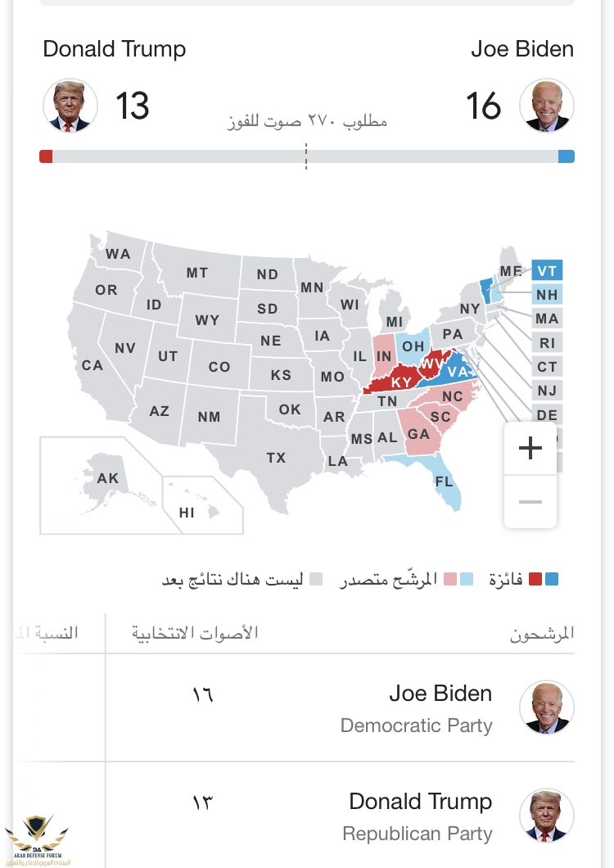Click Donald Trump's portrait at top

pyautogui.click(x=70, y=105)
